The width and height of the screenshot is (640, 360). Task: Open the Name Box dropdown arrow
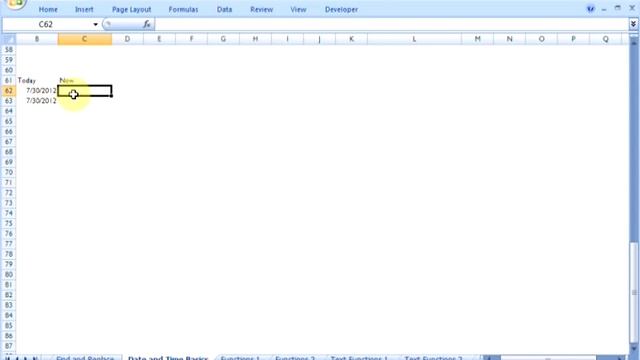(x=96, y=24)
